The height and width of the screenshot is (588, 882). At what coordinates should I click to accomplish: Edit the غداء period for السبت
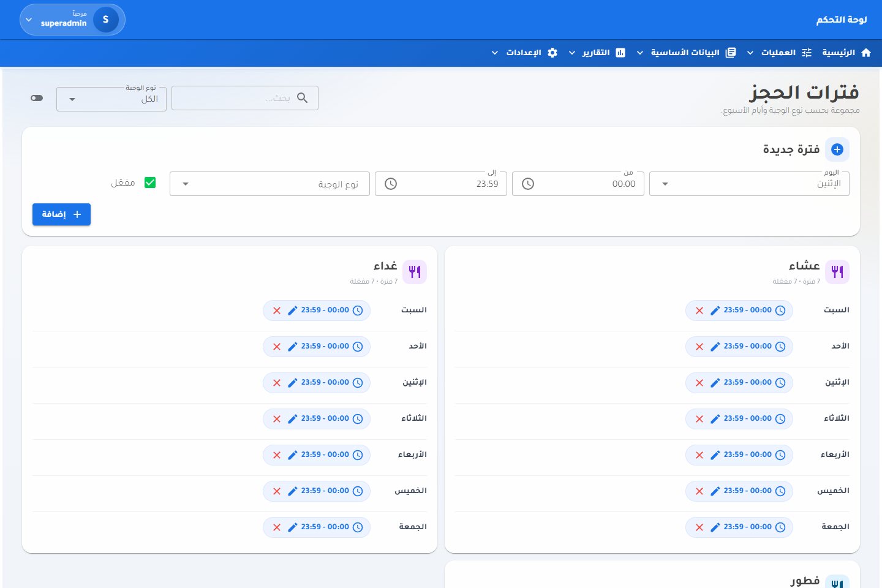pyautogui.click(x=292, y=311)
